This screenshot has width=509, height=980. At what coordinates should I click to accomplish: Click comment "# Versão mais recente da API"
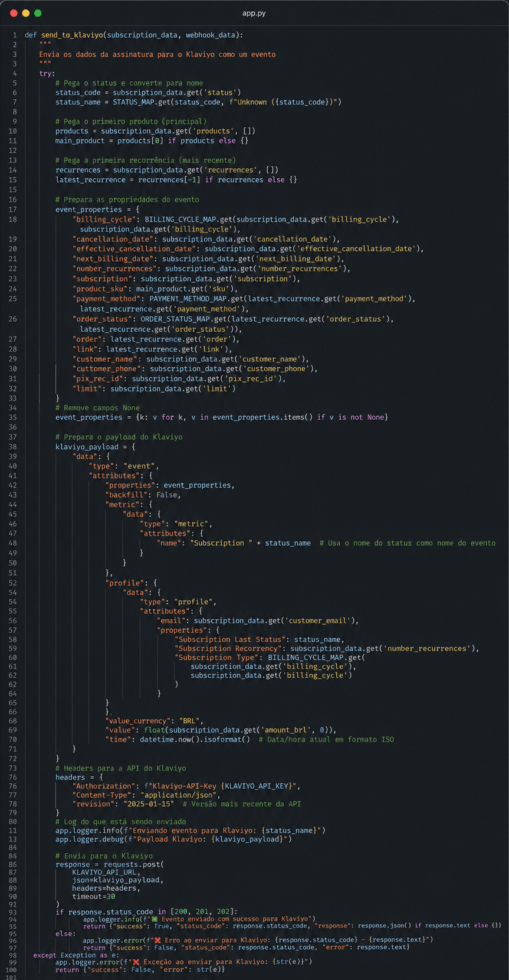[x=242, y=804]
